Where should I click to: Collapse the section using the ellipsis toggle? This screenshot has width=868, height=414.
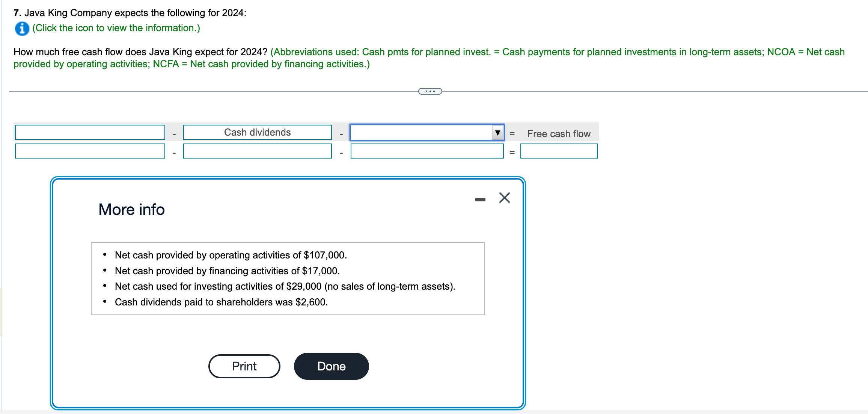430,91
